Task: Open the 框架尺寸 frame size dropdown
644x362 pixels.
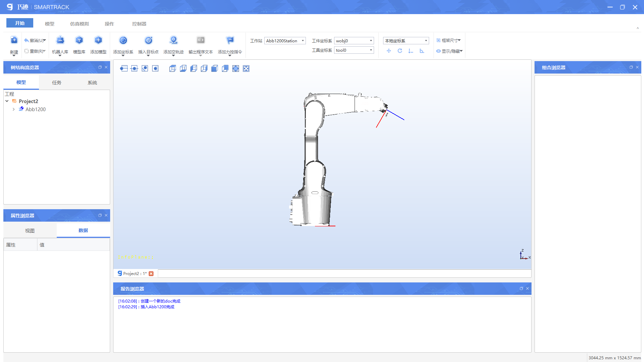Action: click(449, 40)
